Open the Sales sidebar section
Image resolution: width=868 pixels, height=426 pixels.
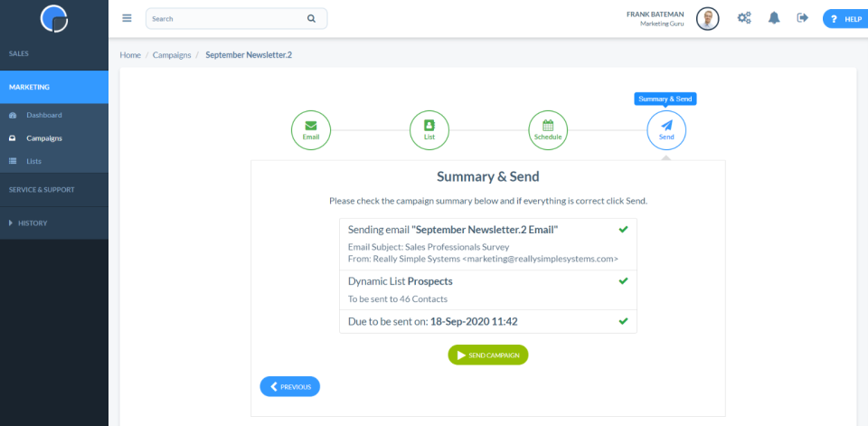click(x=54, y=53)
